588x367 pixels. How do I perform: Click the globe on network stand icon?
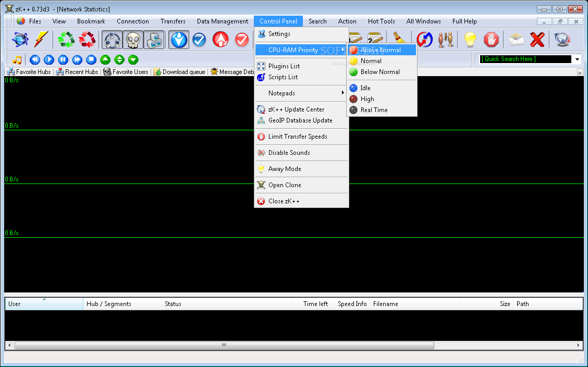click(562, 40)
